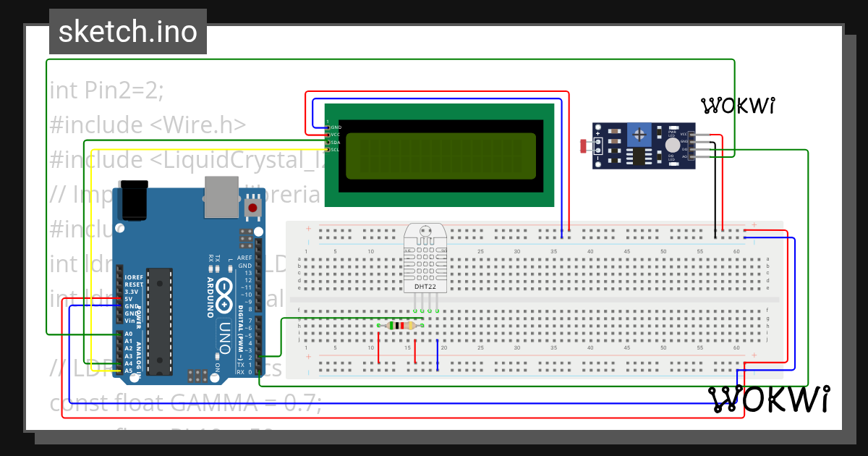Click the ATmega chip on the Arduino

pyautogui.click(x=159, y=318)
